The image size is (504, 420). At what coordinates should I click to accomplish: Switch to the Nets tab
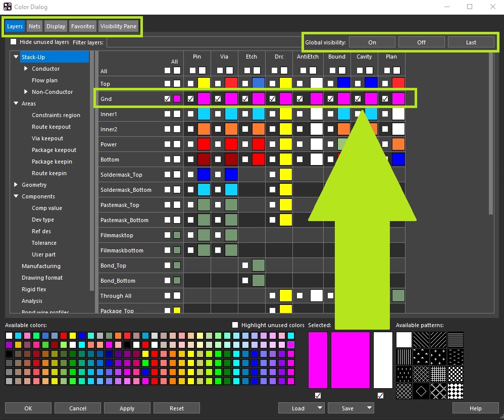point(34,26)
